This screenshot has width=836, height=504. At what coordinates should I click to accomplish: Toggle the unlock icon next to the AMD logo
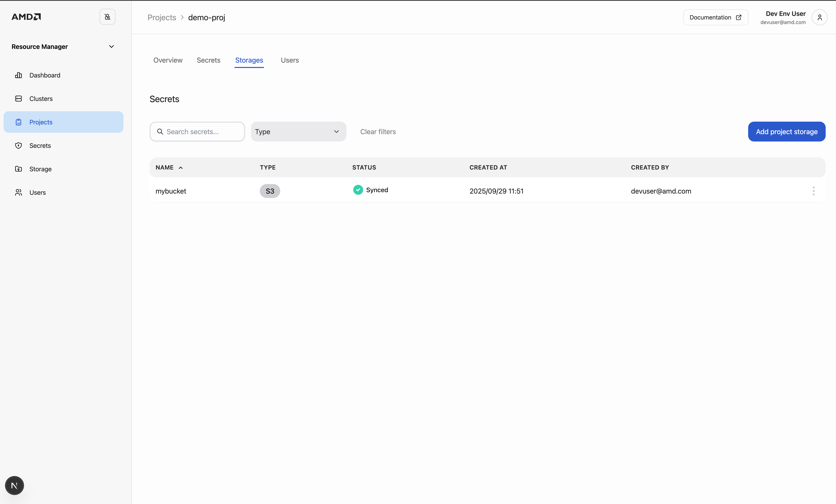click(x=107, y=16)
